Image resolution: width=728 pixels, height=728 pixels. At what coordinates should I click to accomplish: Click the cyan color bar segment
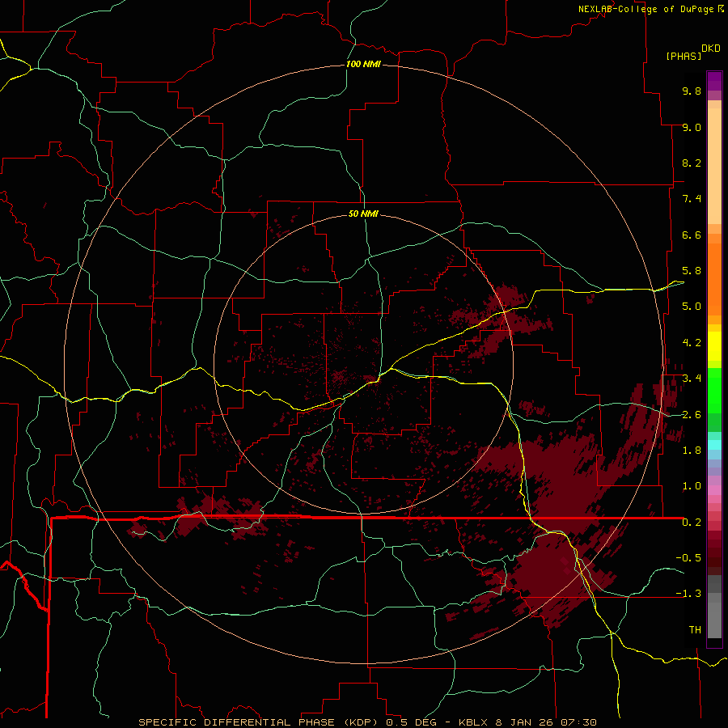(714, 445)
